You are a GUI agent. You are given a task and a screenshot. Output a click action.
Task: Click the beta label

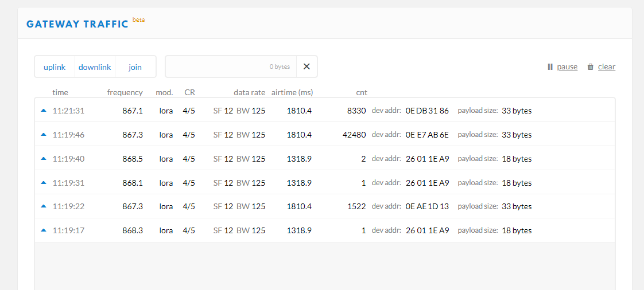coord(138,19)
